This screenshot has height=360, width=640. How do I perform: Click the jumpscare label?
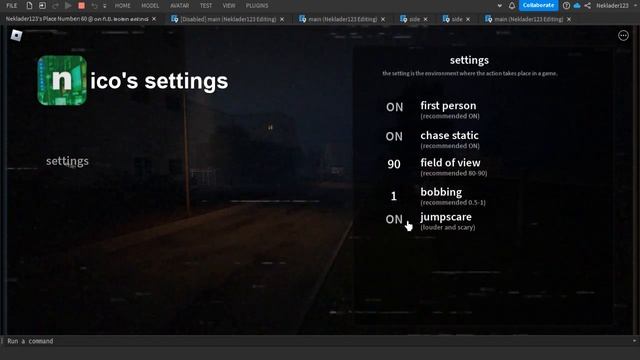point(446,217)
